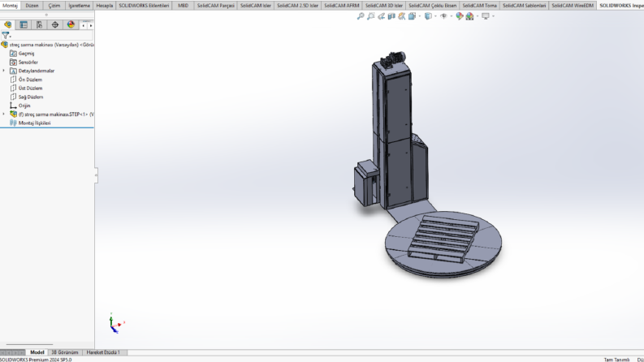Click the Geçmiş folder icon
The width and height of the screenshot is (644, 362).
coord(13,54)
